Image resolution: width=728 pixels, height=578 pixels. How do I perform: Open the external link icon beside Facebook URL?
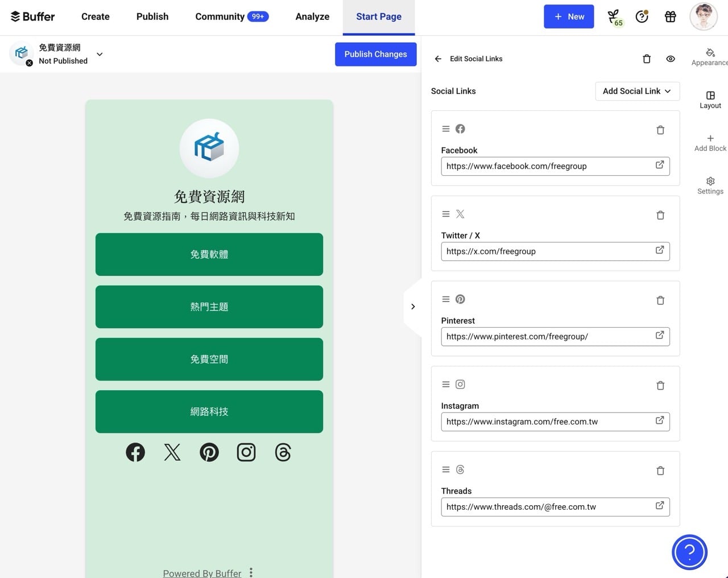coord(659,164)
